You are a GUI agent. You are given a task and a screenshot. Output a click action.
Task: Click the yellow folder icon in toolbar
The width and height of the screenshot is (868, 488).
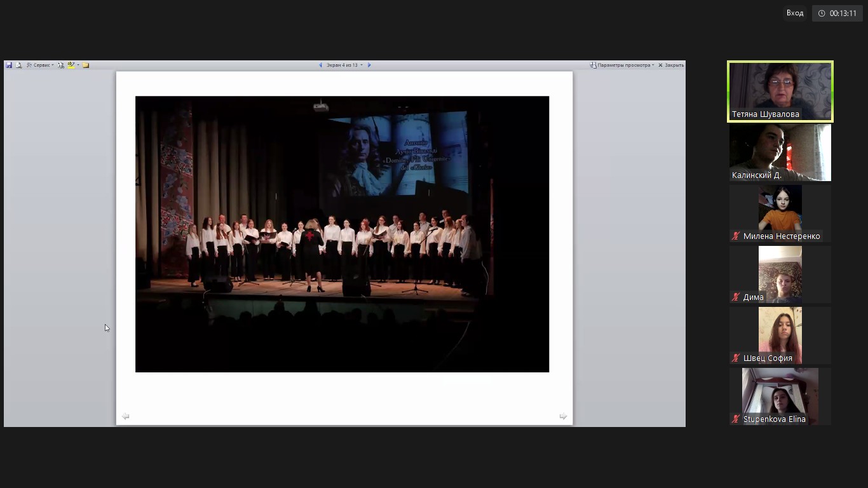[x=86, y=65]
